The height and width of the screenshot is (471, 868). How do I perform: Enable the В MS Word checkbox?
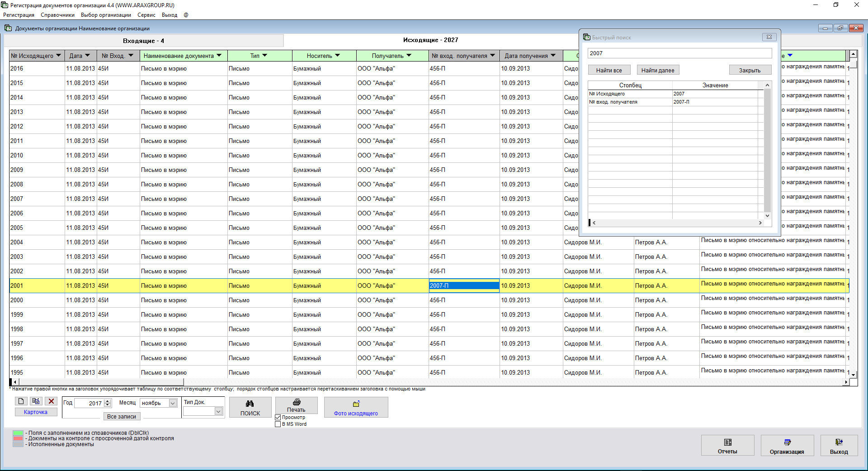point(278,424)
